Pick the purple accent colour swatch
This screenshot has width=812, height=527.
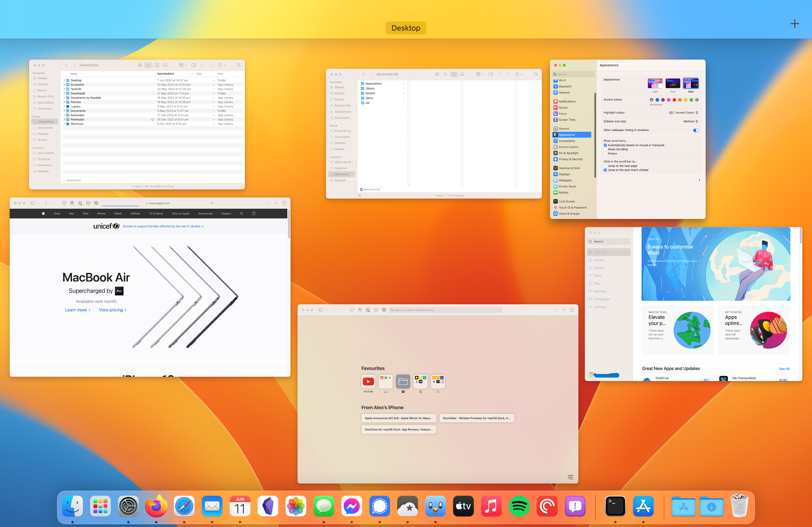(663, 100)
